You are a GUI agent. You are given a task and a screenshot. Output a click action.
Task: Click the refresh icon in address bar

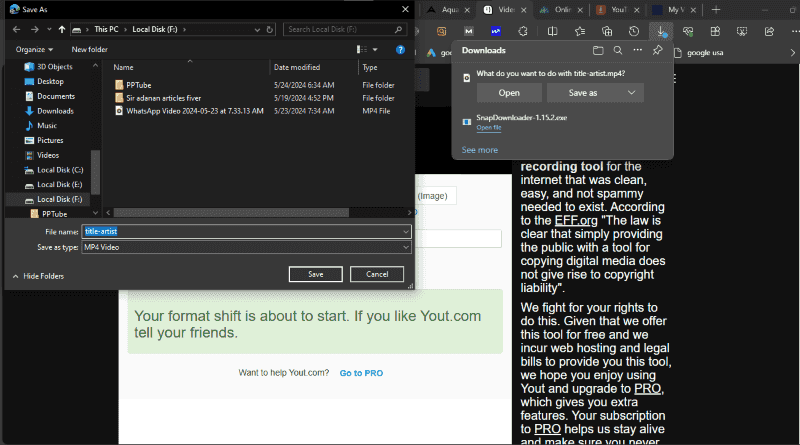(272, 29)
